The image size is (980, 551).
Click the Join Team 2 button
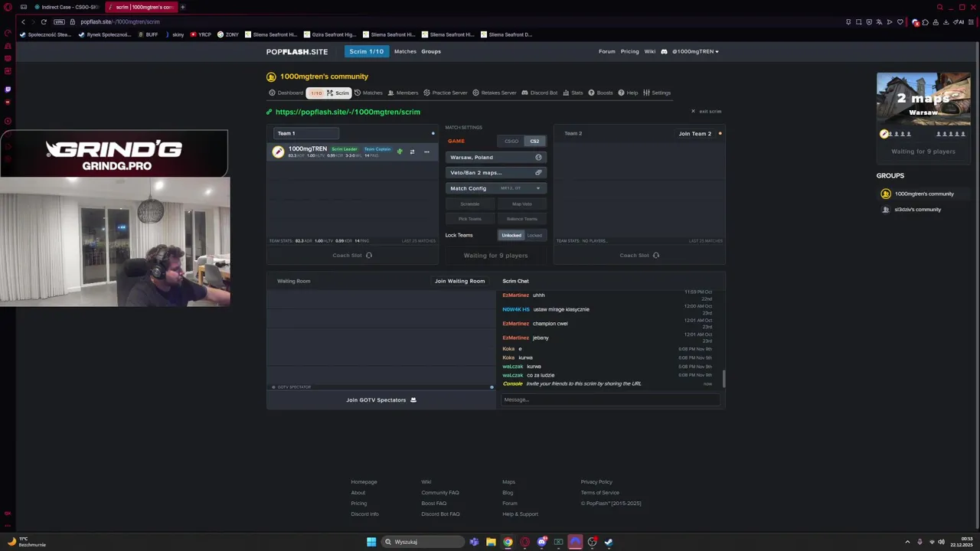pyautogui.click(x=694, y=133)
